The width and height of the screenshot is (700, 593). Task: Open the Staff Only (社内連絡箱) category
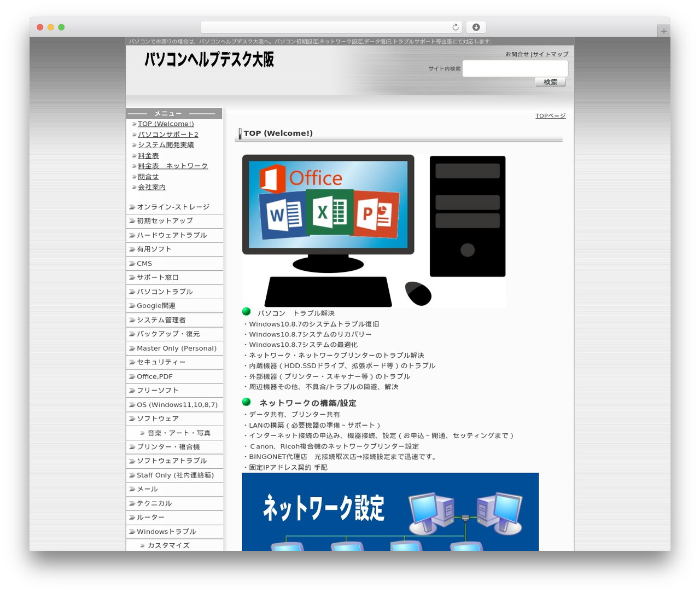click(x=174, y=475)
